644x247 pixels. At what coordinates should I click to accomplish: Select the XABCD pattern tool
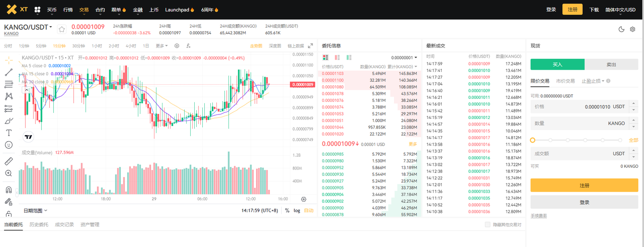[x=9, y=96]
